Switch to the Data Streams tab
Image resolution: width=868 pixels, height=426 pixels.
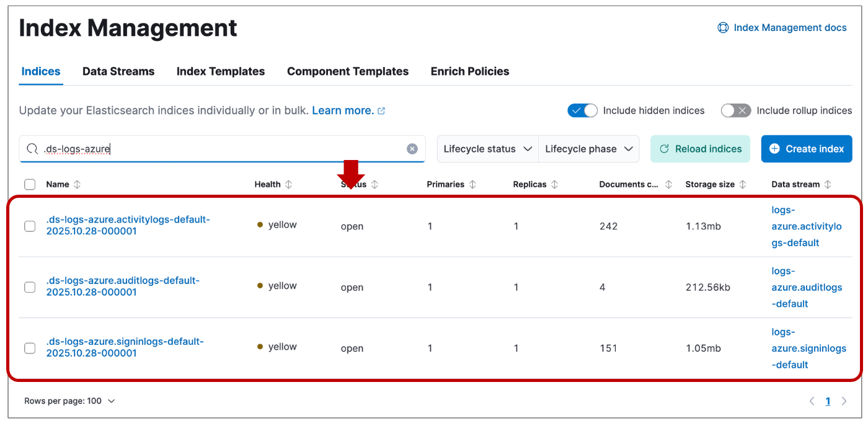point(118,71)
